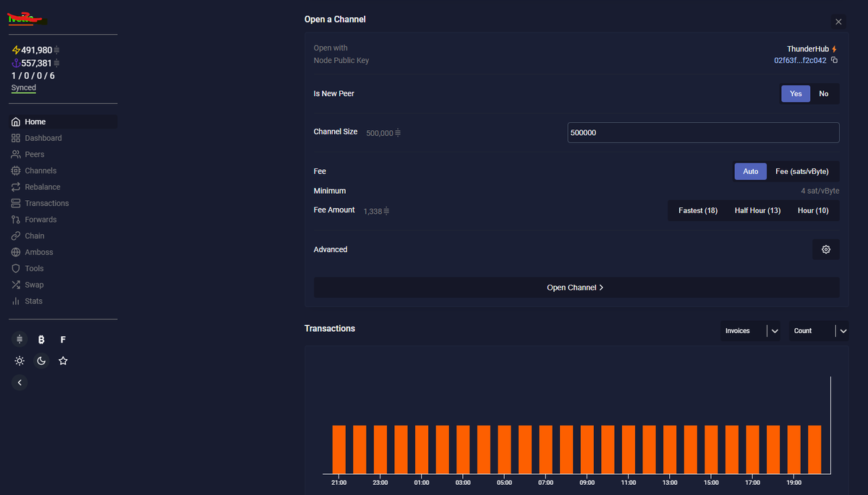The image size is (868, 495).
Task: Select Auto fee mode
Action: [751, 171]
